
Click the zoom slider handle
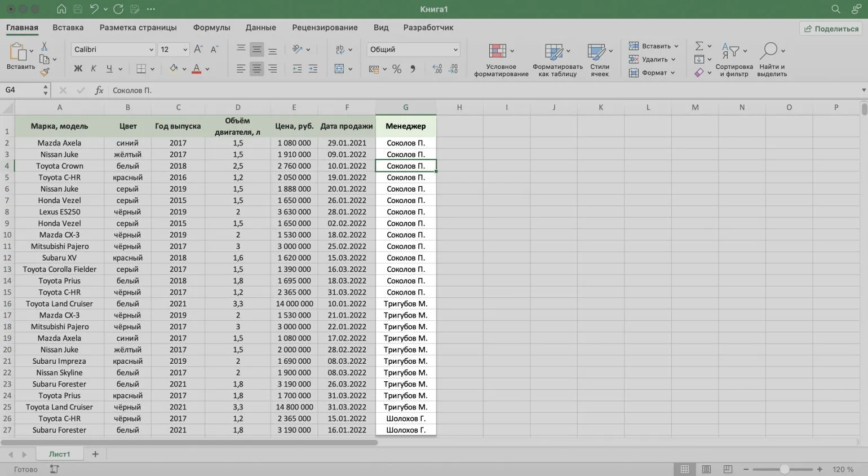point(784,469)
